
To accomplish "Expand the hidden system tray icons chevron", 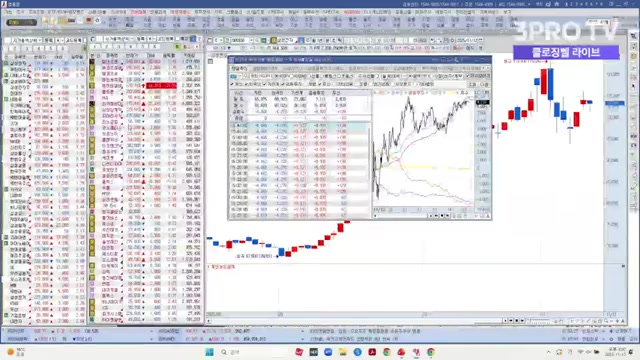I will pyautogui.click(x=548, y=352).
